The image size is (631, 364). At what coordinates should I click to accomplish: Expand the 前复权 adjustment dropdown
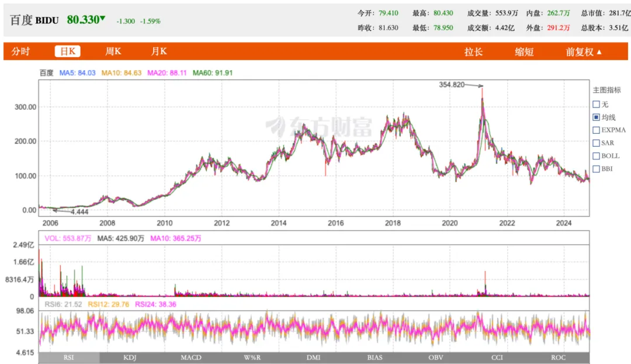[584, 52]
